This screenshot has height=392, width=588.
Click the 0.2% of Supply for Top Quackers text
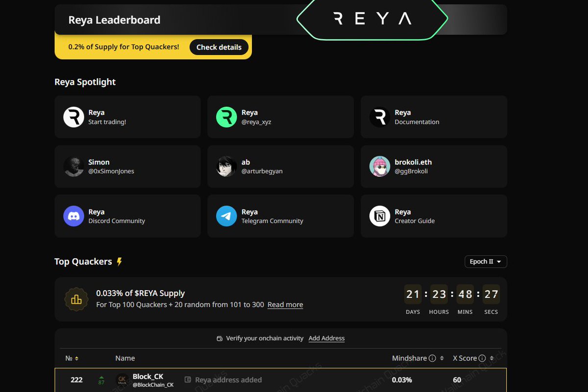[123, 47]
